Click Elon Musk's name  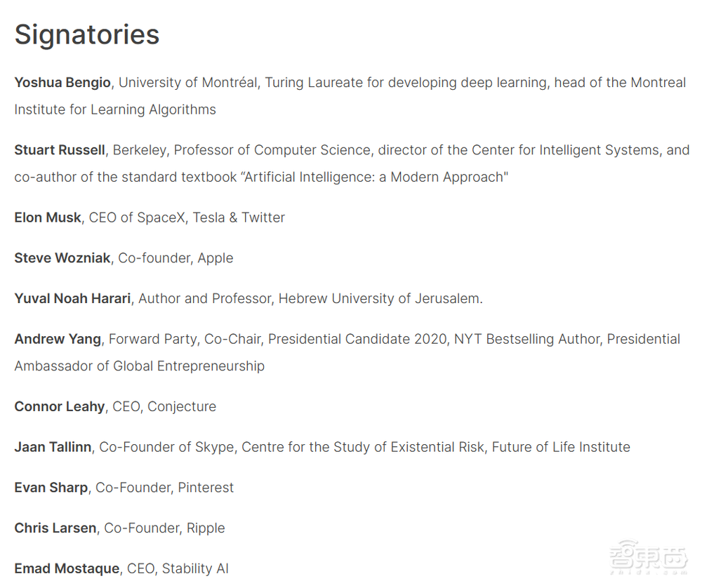pos(48,218)
